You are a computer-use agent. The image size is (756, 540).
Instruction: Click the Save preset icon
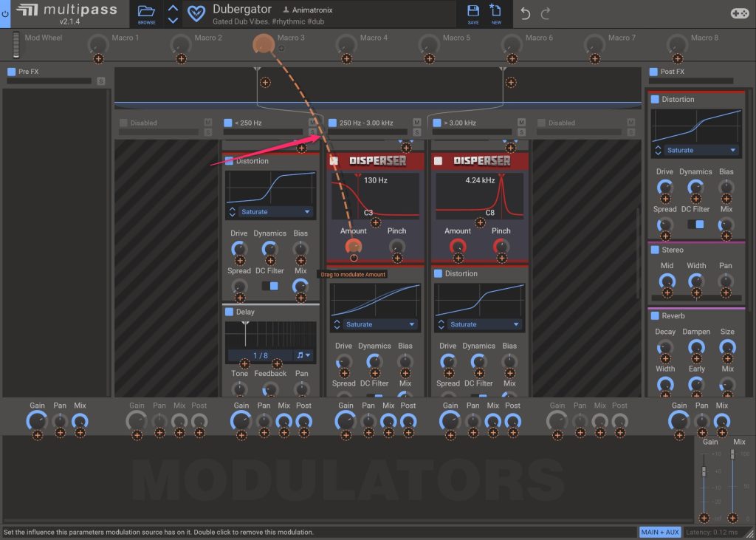point(473,13)
